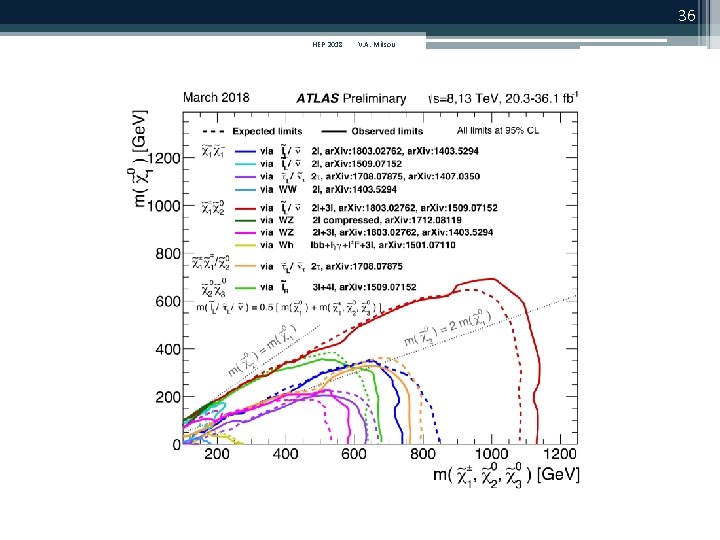Click the dark blue legend line swatch
The height and width of the screenshot is (540, 720).
point(245,151)
